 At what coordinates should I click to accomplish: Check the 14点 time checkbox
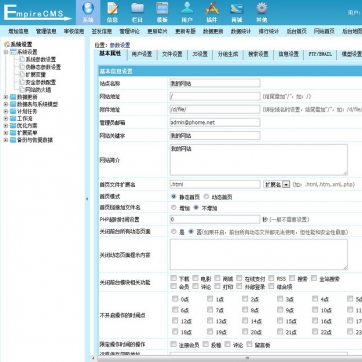(x=245, y=321)
